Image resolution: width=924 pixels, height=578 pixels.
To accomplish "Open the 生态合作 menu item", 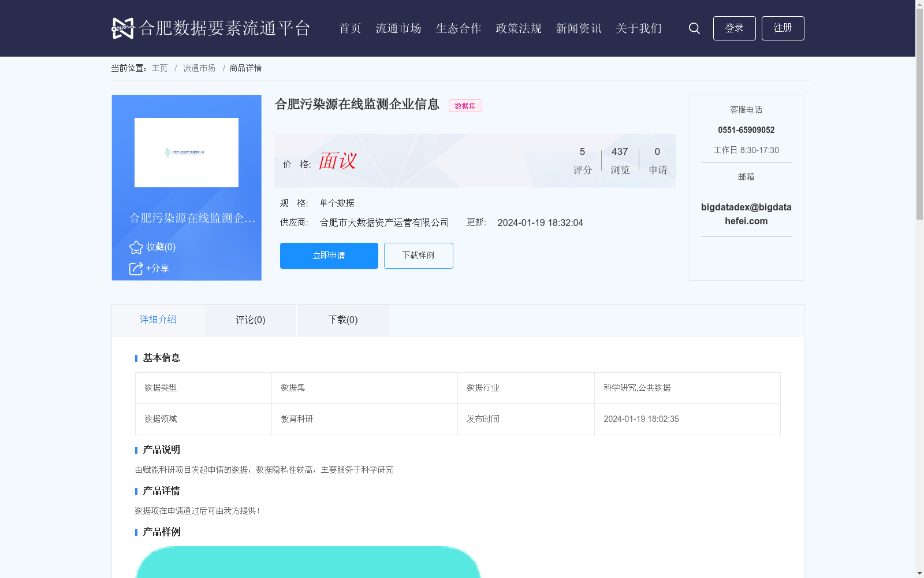I will pyautogui.click(x=458, y=28).
